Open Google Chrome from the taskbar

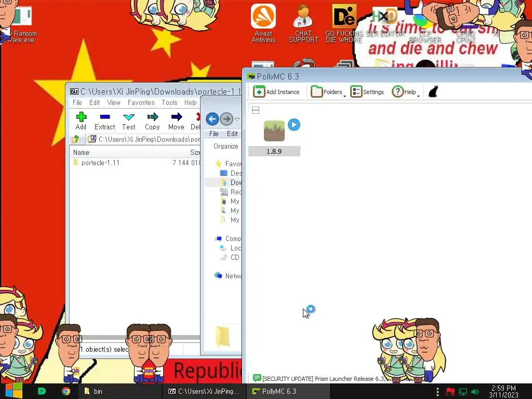pyautogui.click(x=66, y=391)
